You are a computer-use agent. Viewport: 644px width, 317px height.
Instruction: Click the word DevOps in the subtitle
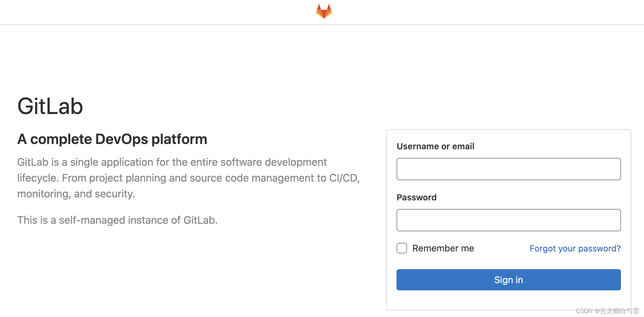[122, 139]
